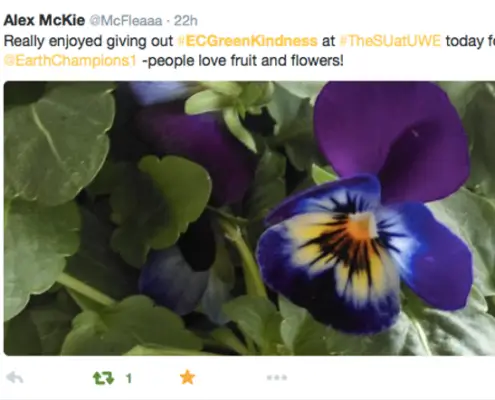The image size is (495, 400).
Task: Click the word "today" in the tweet
Action: click(x=464, y=41)
